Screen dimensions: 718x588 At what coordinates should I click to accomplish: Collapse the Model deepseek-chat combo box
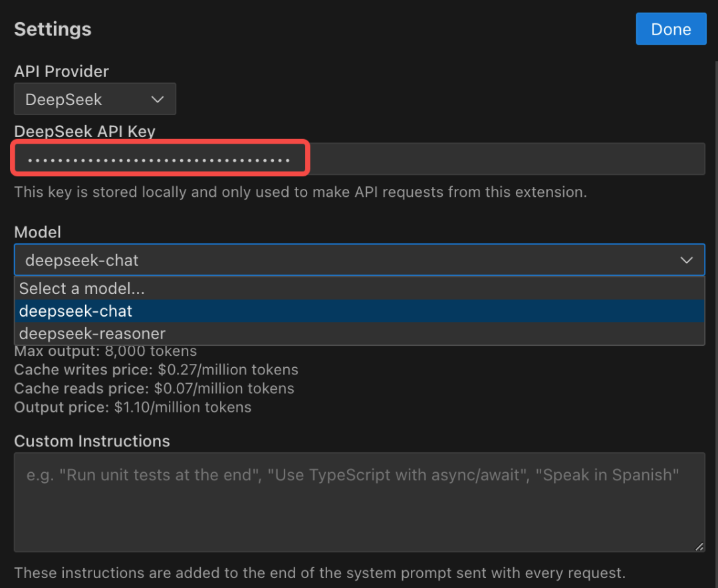[x=360, y=260]
